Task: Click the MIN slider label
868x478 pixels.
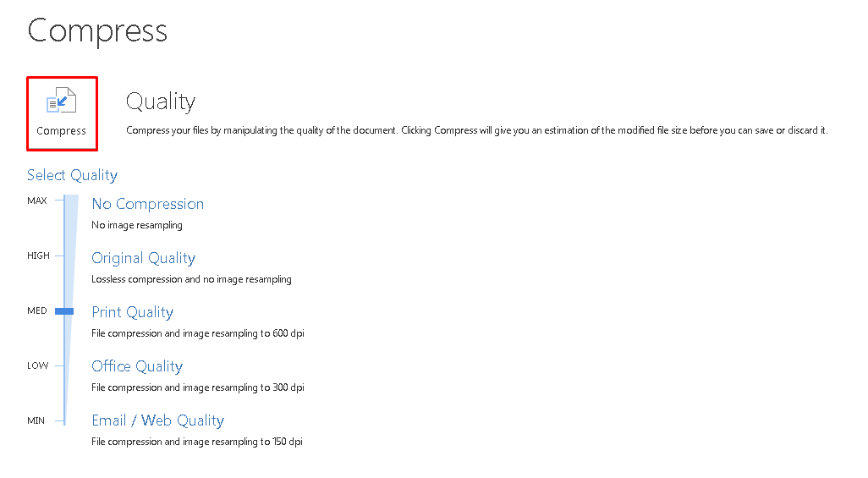Action: 36,421
